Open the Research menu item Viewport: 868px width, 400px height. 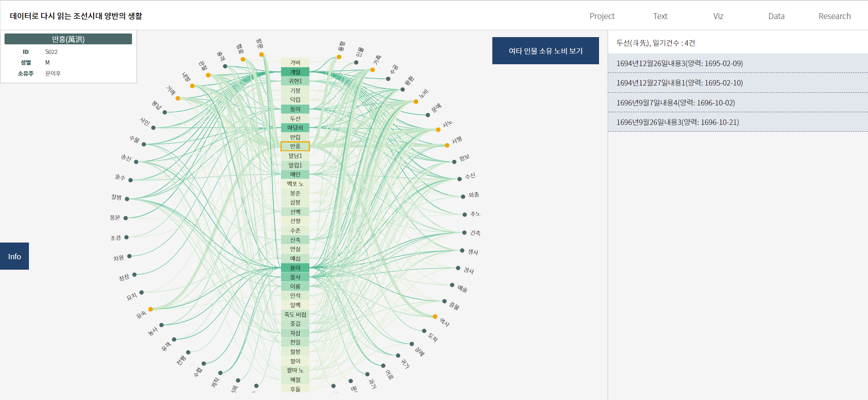point(834,16)
